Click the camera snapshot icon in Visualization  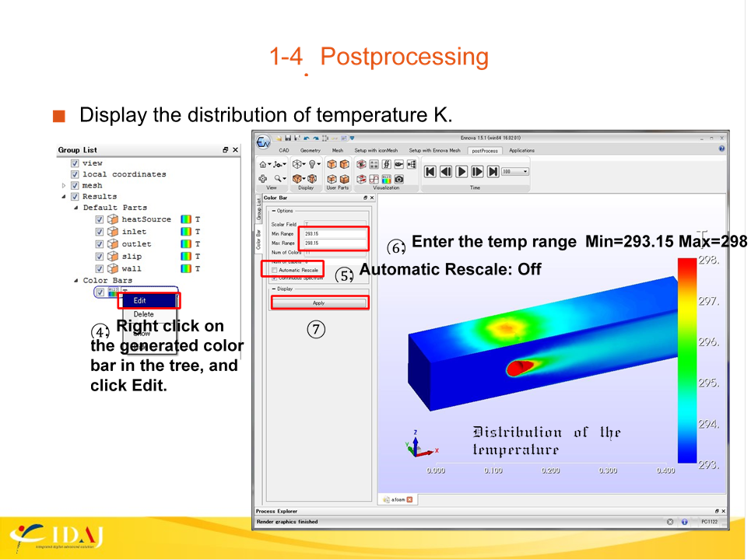click(x=399, y=179)
